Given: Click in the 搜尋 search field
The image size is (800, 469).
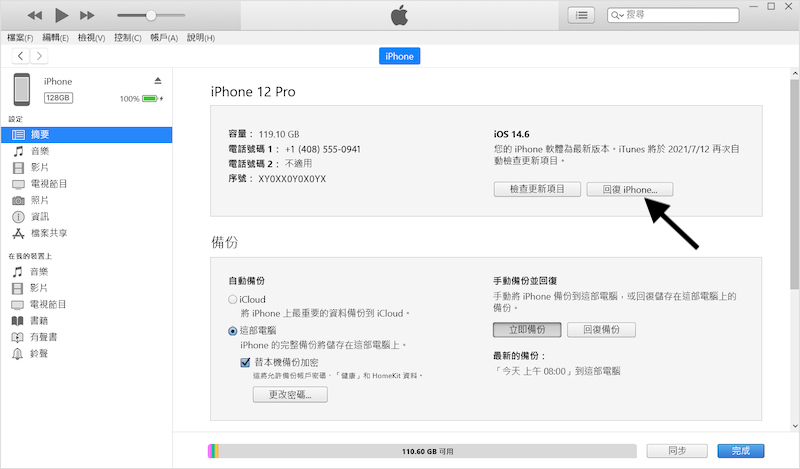Looking at the screenshot, I should coord(673,15).
